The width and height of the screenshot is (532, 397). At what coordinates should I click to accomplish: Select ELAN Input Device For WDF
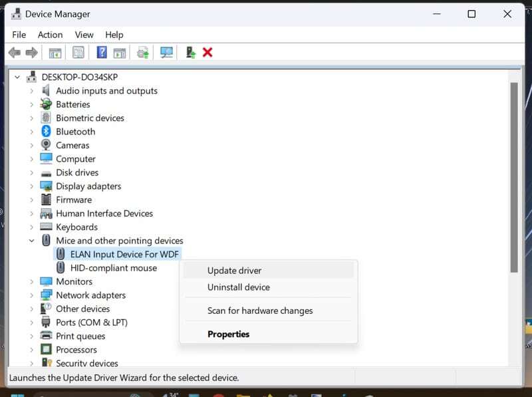tap(124, 254)
